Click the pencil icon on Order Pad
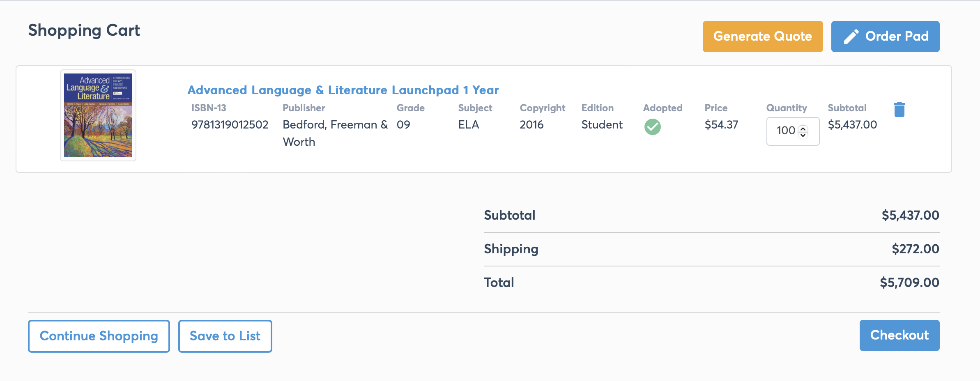Viewport: 980px width, 381px height. point(851,37)
